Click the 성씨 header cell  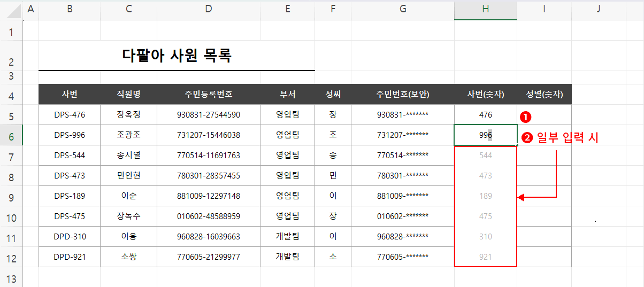(333, 95)
